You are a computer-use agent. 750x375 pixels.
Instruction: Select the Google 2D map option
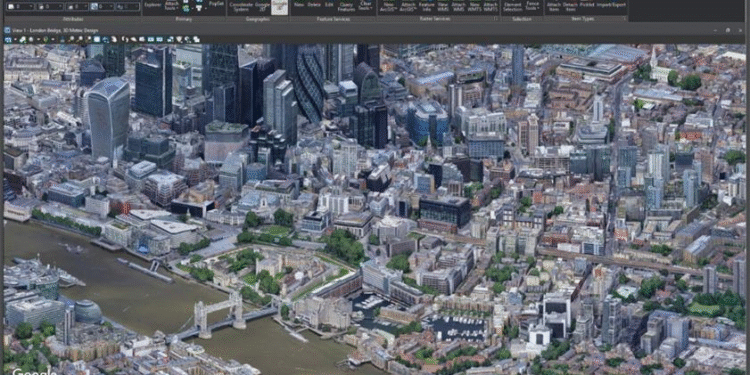pyautogui.click(x=262, y=6)
